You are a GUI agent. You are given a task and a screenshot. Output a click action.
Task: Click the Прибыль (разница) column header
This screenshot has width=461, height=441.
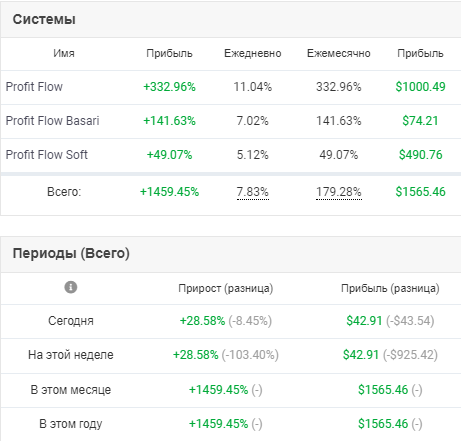390,288
